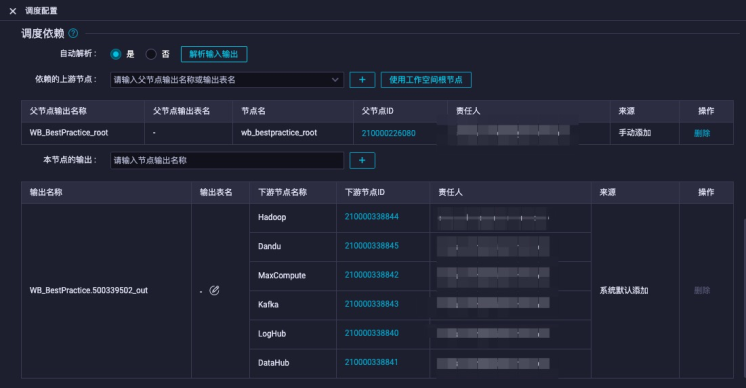Expand the 依赖的上游节点 dropdown arrow
The width and height of the screenshot is (746, 388).
coord(335,80)
